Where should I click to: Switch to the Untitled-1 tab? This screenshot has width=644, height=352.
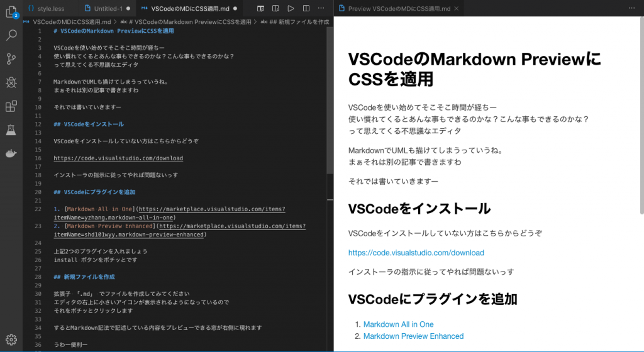pyautogui.click(x=108, y=9)
